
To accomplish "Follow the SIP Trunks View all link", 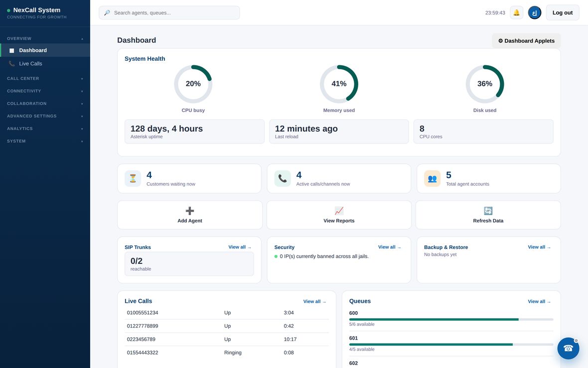I will tap(240, 247).
